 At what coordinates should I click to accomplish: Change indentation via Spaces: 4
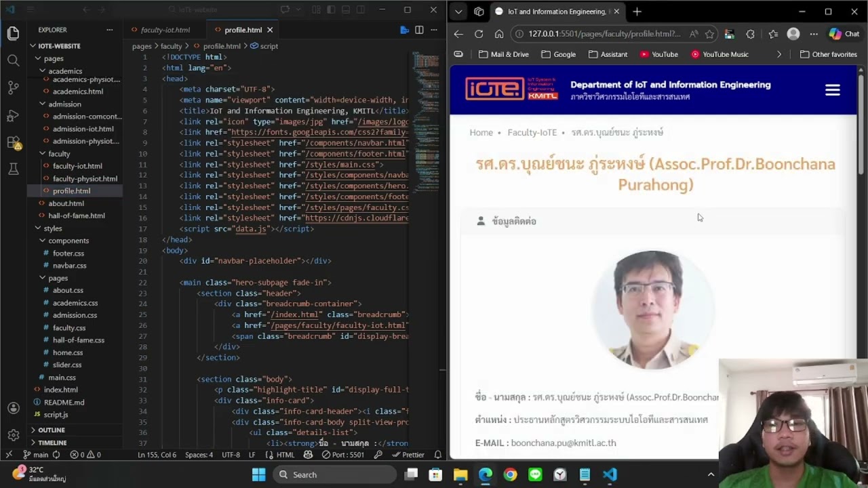(x=199, y=455)
